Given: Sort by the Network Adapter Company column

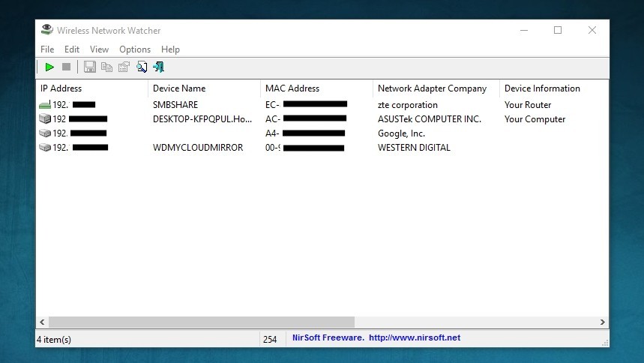Looking at the screenshot, I should pos(432,88).
